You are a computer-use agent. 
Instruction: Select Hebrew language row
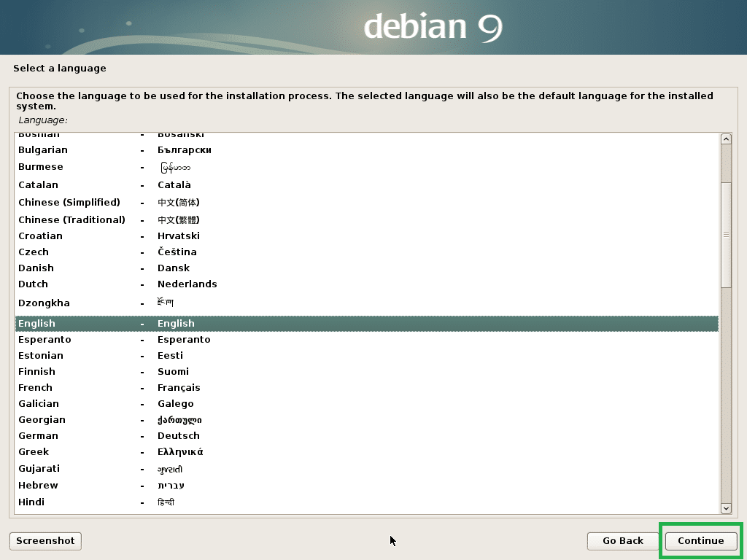367,485
